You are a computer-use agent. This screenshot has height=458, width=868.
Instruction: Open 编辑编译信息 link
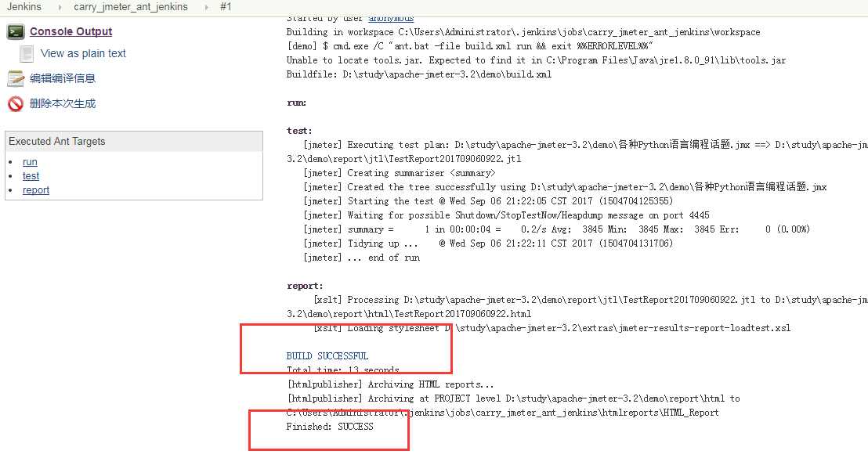(x=63, y=78)
